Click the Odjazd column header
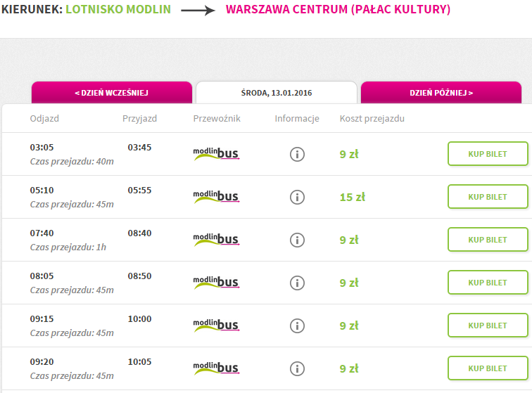The width and height of the screenshot is (532, 393). [44, 118]
